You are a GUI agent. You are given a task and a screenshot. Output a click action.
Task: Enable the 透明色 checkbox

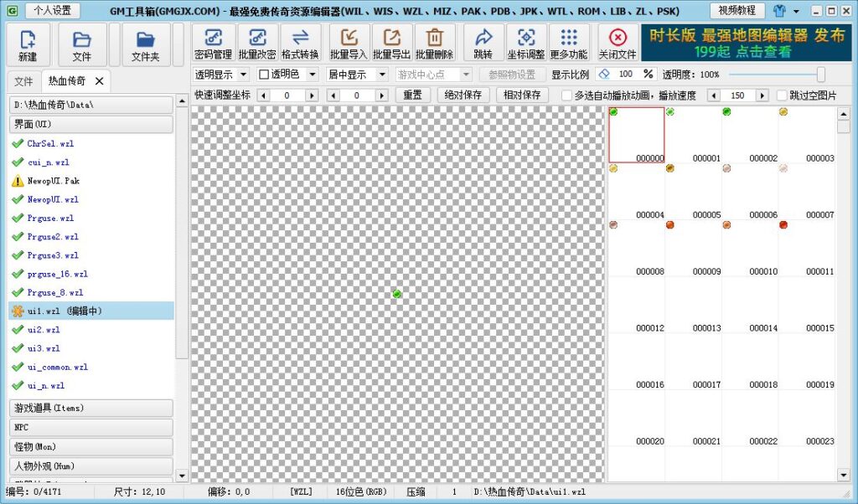coord(265,75)
